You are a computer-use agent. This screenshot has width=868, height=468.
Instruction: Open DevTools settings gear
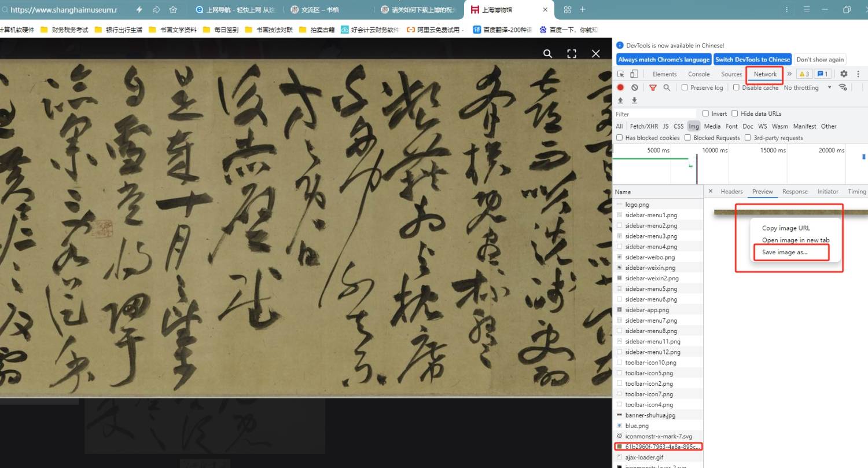coord(844,74)
